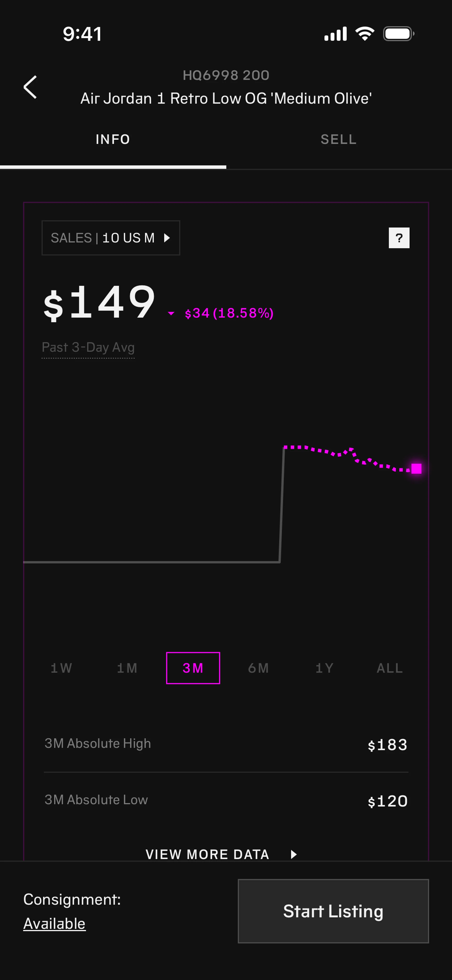This screenshot has height=980, width=452.
Task: Open the question mark help icon
Action: tap(399, 238)
